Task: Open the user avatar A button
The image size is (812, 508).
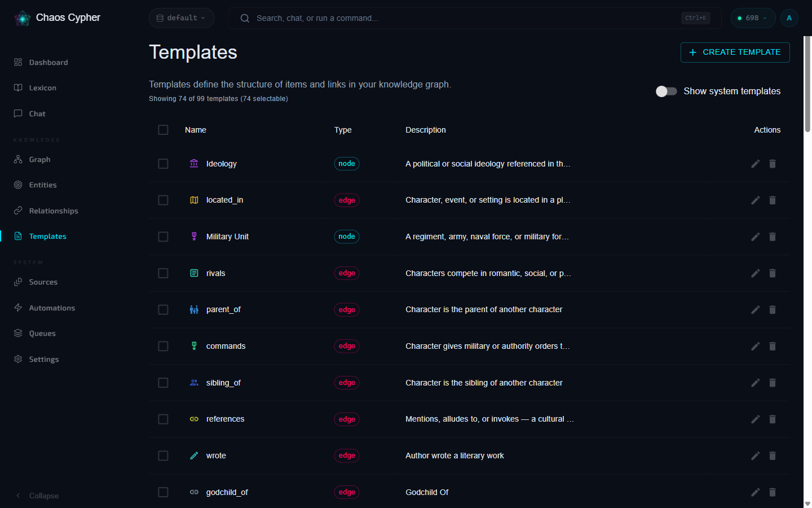Action: point(789,18)
